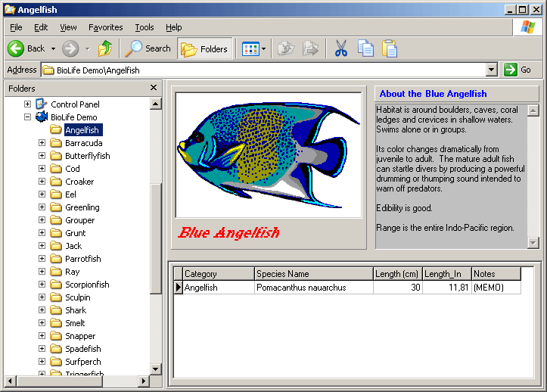The width and height of the screenshot is (547, 392).
Task: Click the Windows flag logo
Action: (528, 27)
